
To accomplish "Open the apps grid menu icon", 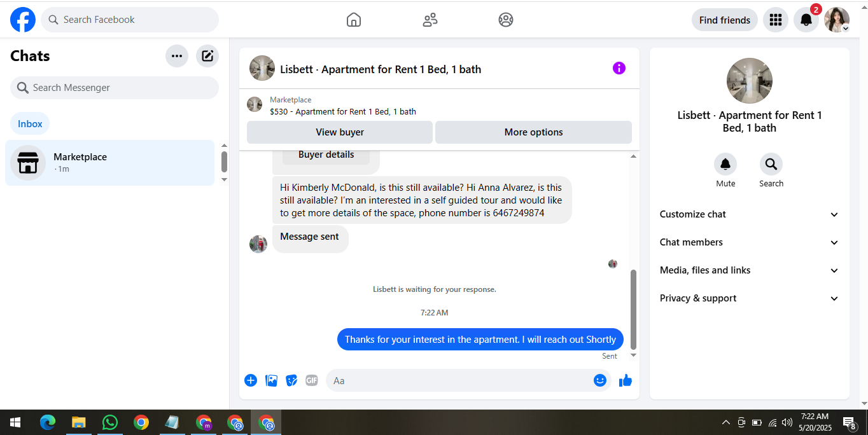I will [775, 20].
